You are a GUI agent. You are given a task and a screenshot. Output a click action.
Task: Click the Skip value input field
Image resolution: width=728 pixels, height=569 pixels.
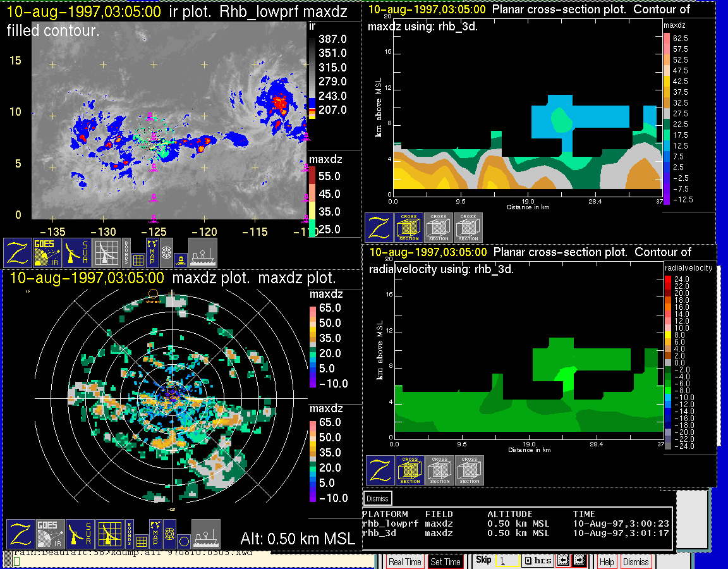(x=507, y=561)
